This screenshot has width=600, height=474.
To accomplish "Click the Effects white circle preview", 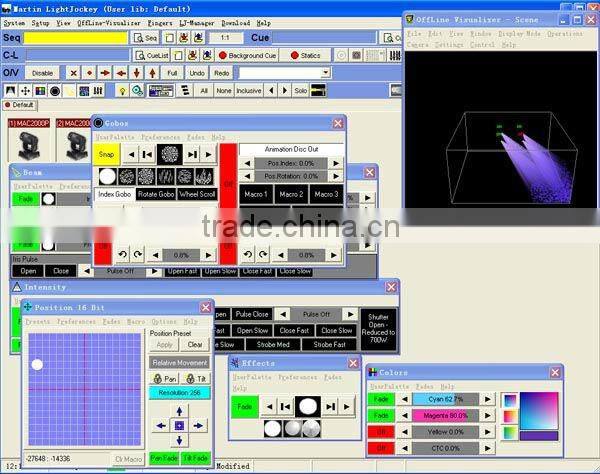I will click(x=308, y=406).
